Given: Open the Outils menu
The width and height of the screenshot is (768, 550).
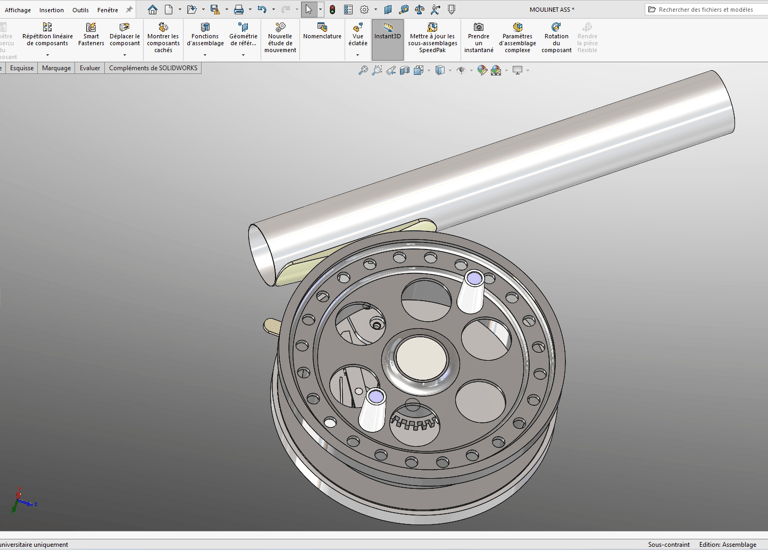Looking at the screenshot, I should pos(80,10).
